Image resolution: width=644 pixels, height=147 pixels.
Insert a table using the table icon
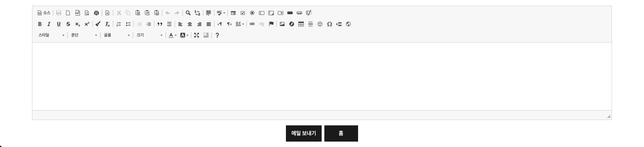301,24
